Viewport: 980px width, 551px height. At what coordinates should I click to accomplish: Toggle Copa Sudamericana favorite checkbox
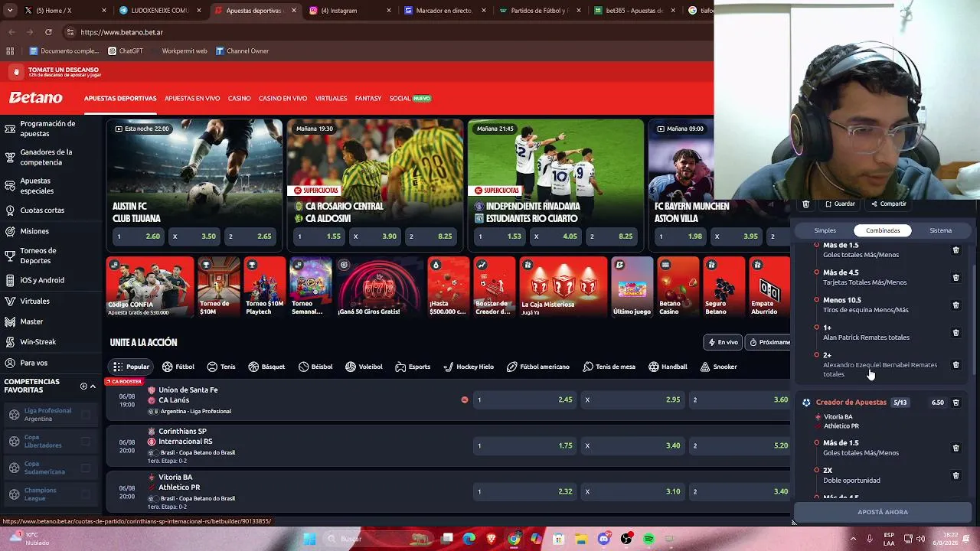pyautogui.click(x=86, y=468)
